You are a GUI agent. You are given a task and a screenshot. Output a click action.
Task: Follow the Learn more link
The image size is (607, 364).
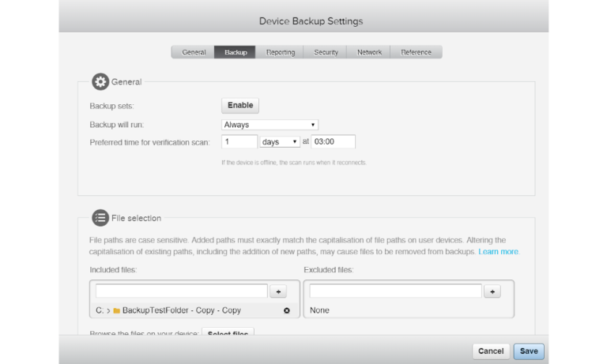point(498,252)
